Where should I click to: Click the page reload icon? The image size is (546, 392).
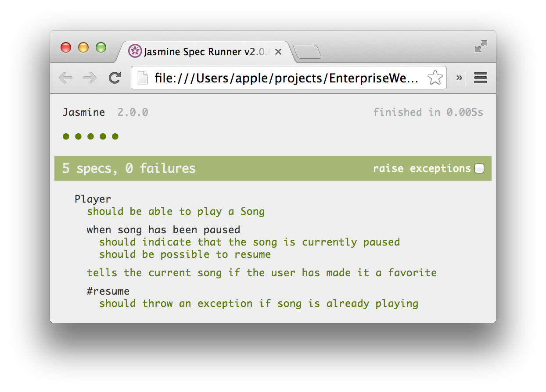[x=115, y=78]
